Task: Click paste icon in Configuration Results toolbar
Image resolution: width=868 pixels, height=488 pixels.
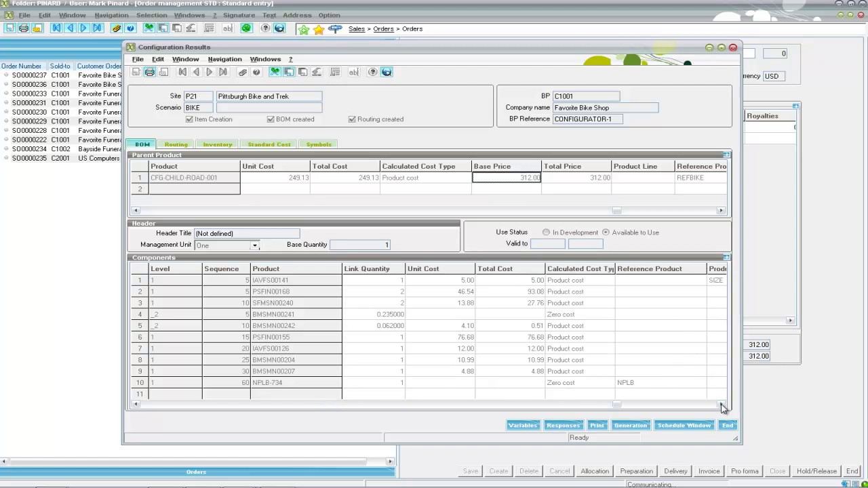Action: [302, 72]
